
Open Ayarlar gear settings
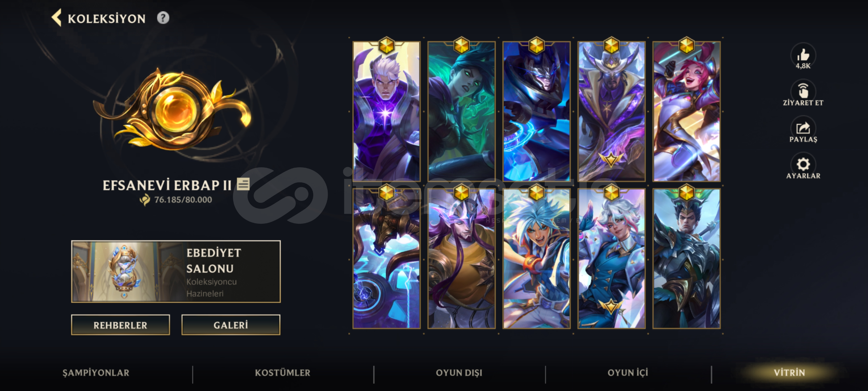803,165
